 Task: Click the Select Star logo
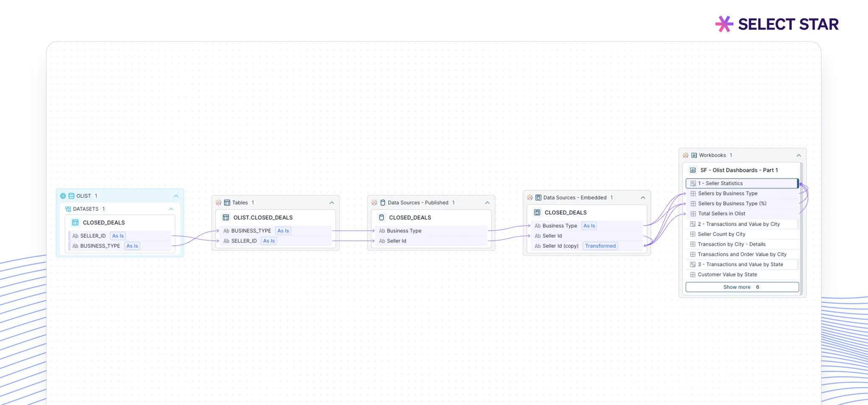point(776,24)
